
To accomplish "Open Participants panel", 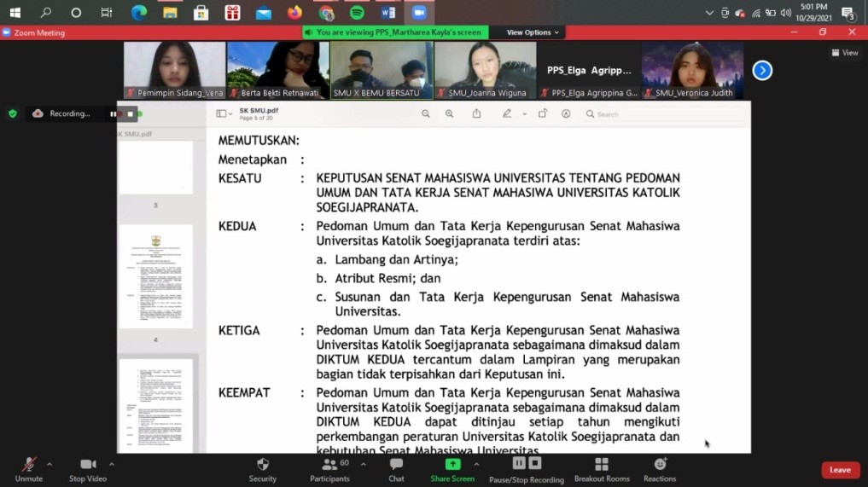I will 330,470.
